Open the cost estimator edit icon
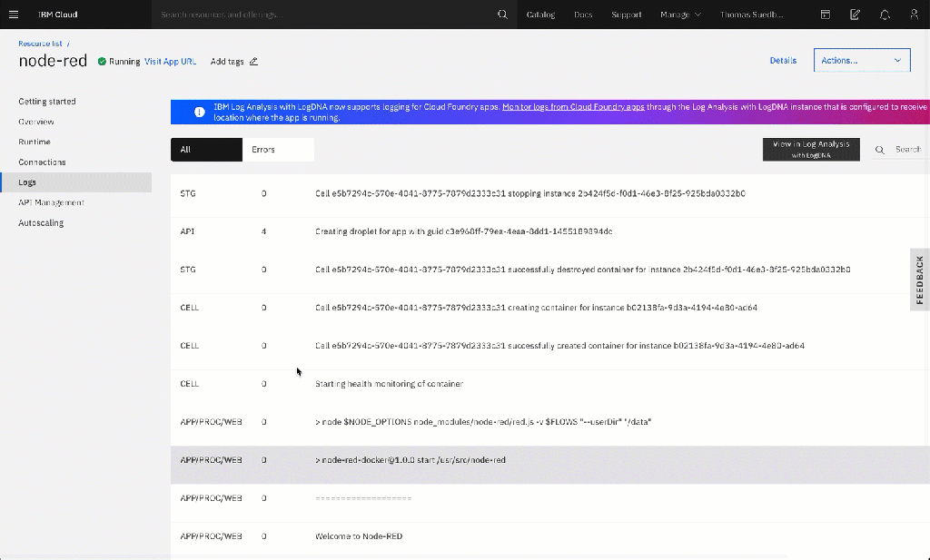Viewport: 930px width, 560px height. click(x=855, y=15)
